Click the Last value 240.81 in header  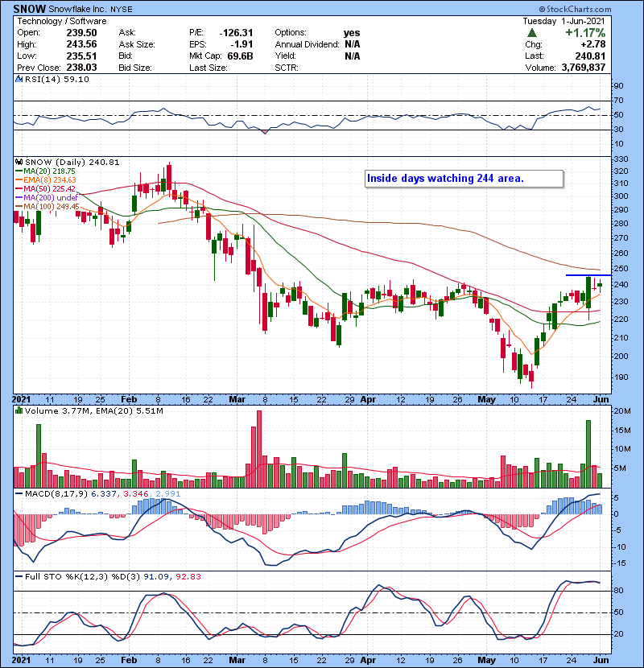click(x=590, y=56)
